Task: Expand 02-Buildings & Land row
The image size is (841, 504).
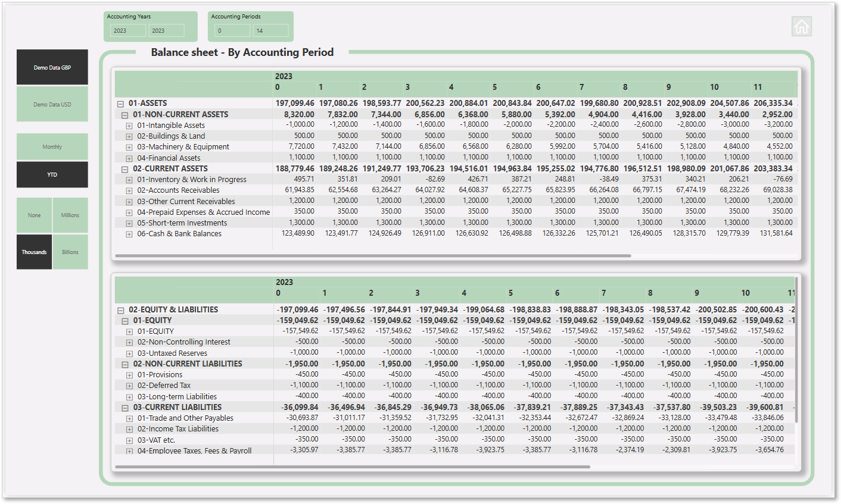Action: 129,136
